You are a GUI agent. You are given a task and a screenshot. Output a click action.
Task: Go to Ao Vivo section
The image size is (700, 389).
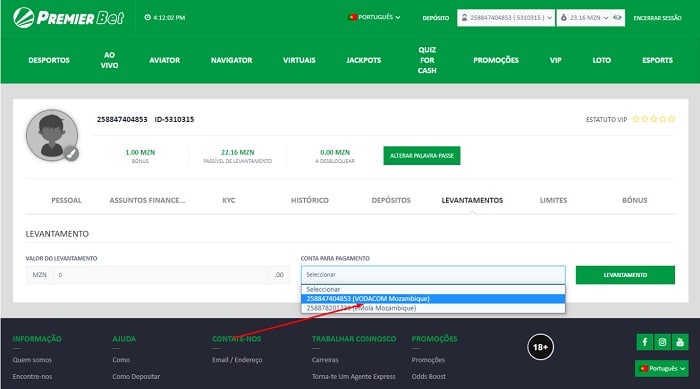tap(109, 60)
